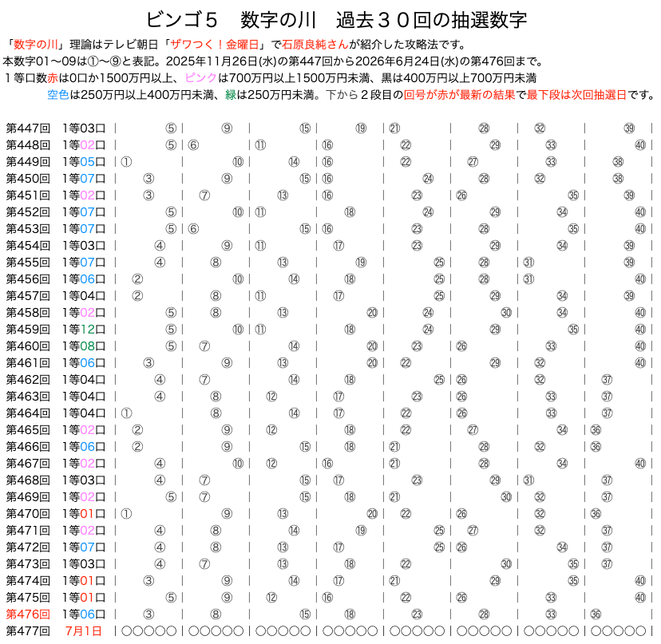Select row label 第447回
Image resolution: width=661 pixels, height=644 pixels.
click(x=28, y=128)
